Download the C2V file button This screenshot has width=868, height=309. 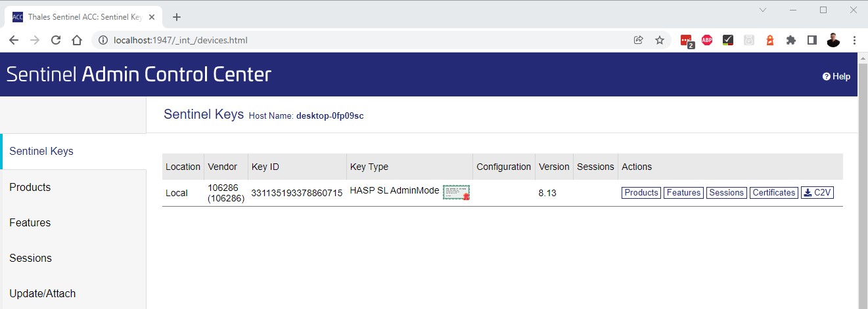click(x=817, y=193)
